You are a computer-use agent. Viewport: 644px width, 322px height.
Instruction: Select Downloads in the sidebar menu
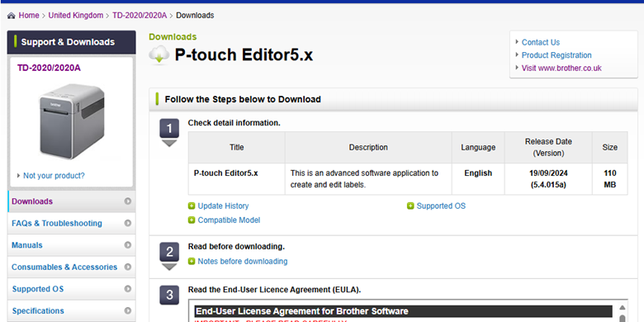[x=72, y=201]
